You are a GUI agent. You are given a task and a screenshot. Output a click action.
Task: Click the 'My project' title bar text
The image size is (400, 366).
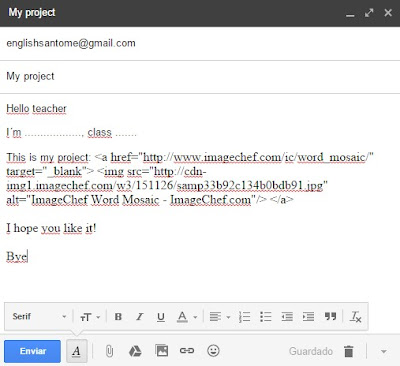pyautogui.click(x=32, y=13)
